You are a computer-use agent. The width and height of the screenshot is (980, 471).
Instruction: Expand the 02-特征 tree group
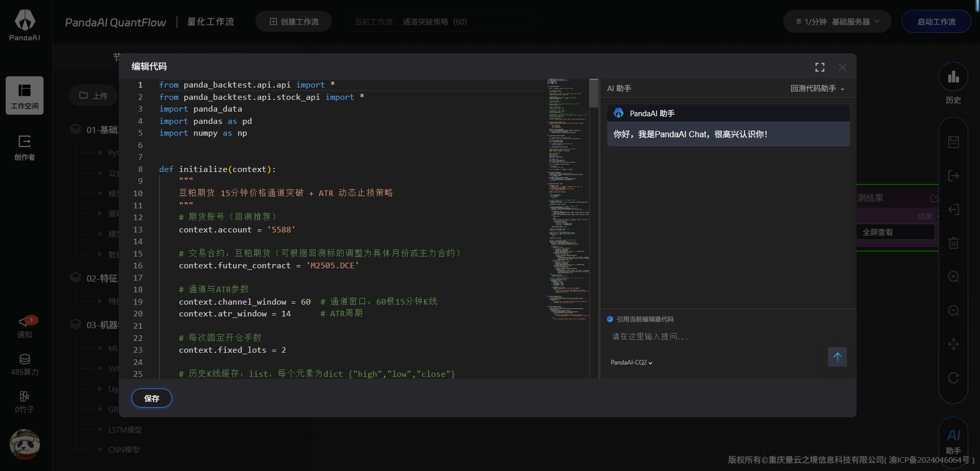(x=102, y=279)
